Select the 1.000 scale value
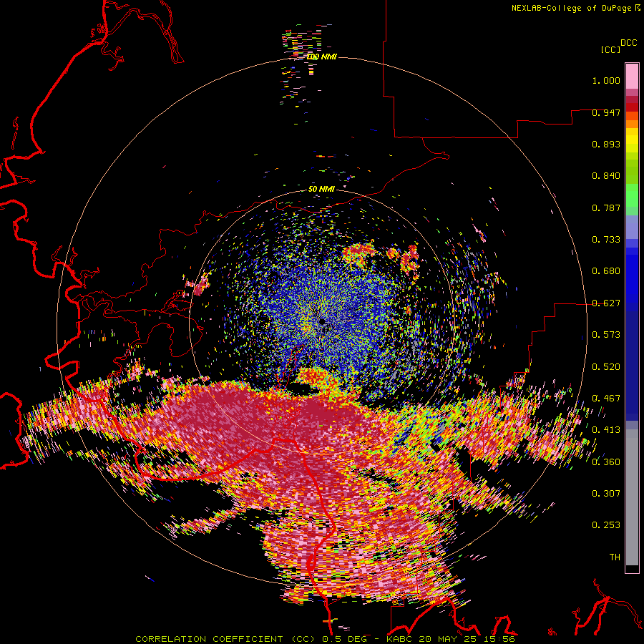Screen dimensions: 644x644 coord(606,80)
